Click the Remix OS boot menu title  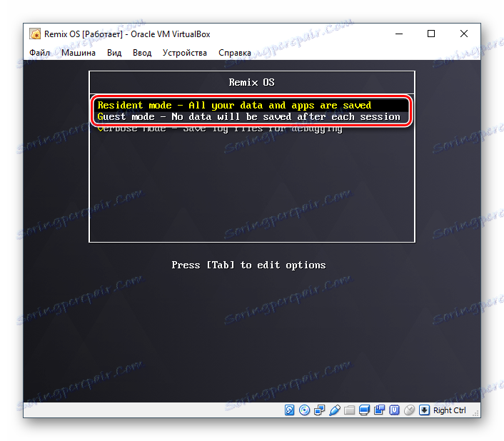(252, 82)
